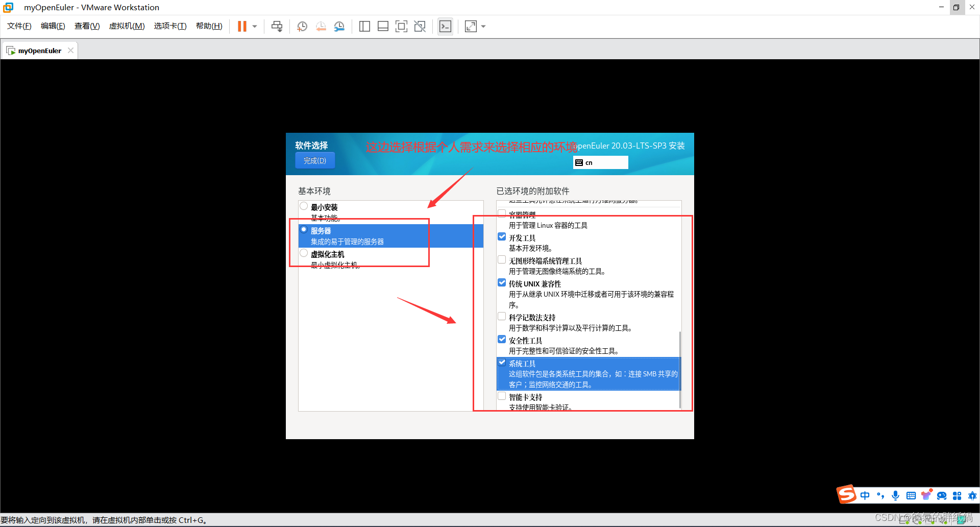Uncheck the 系统工具 checkbox
This screenshot has height=527, width=980.
coord(502,362)
